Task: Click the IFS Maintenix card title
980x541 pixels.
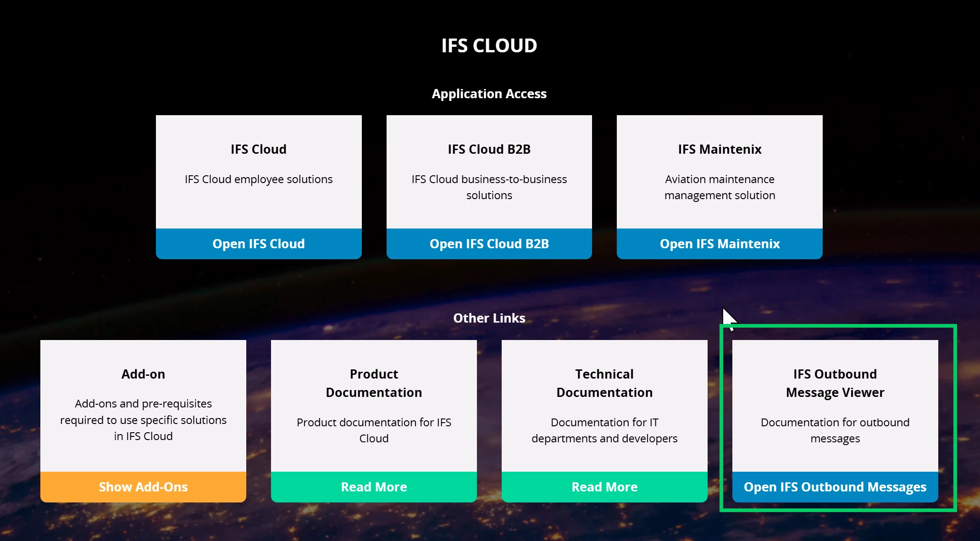Action: [x=720, y=149]
